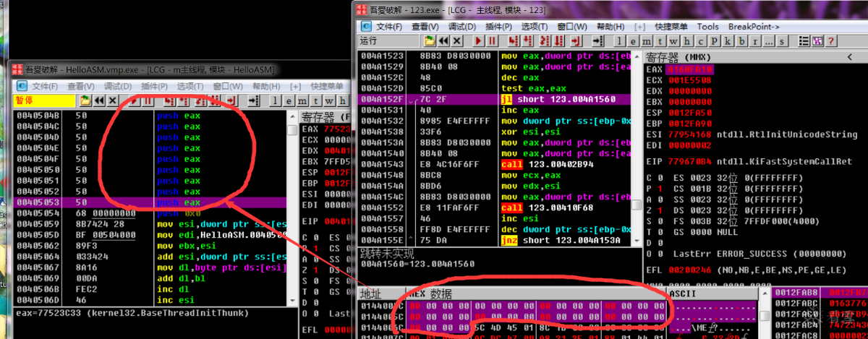Click Step into icon in 123.exe toolbar

pos(514,40)
